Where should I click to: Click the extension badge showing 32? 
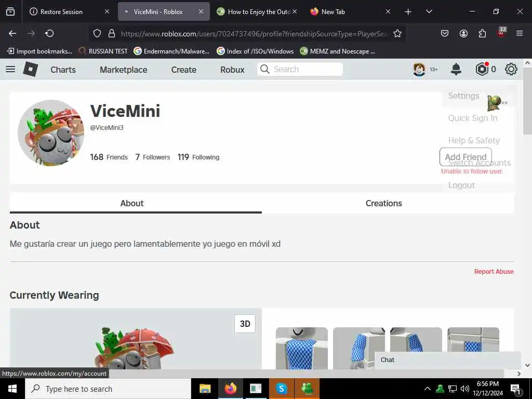click(x=501, y=32)
